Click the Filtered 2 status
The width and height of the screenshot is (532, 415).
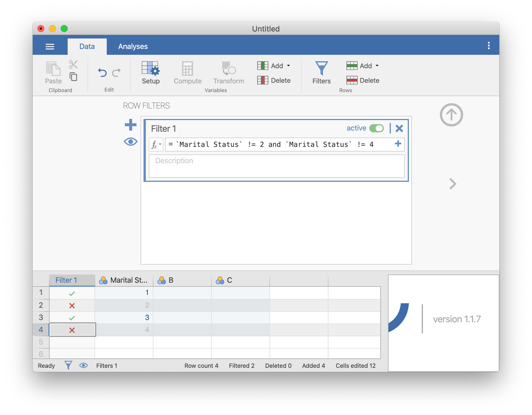[x=242, y=366]
